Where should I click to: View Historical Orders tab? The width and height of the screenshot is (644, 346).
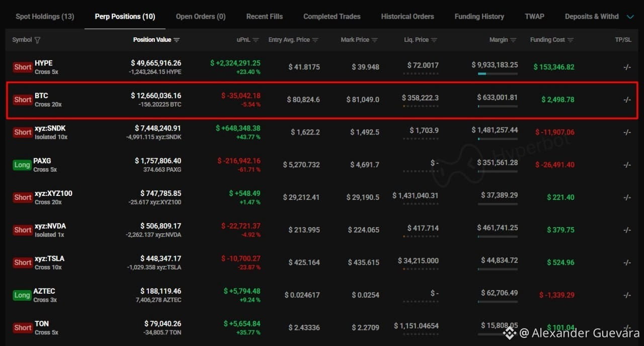(x=408, y=17)
